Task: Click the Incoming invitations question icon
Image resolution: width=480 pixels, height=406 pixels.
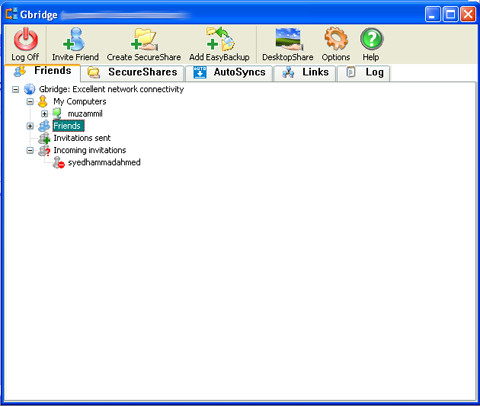Action: 44,151
